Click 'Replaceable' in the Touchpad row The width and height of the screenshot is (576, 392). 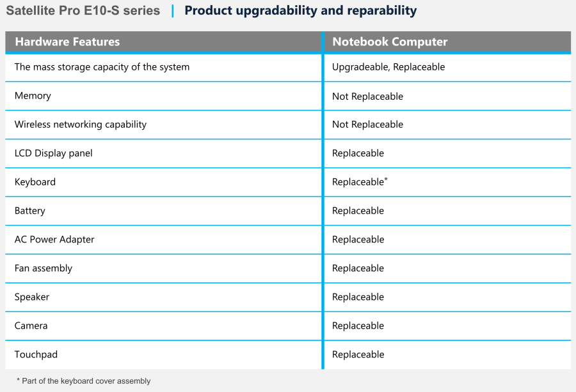click(x=358, y=355)
